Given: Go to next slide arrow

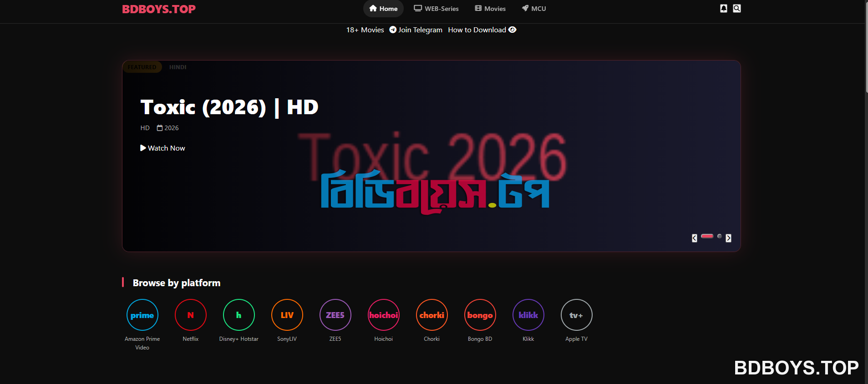Looking at the screenshot, I should click(728, 238).
